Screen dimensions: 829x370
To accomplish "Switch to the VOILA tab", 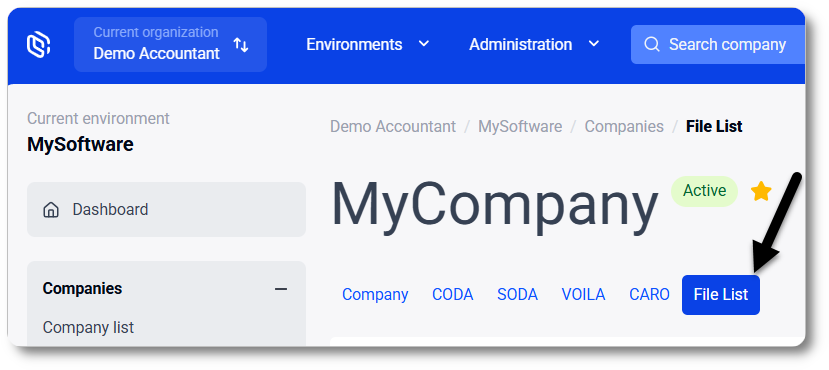I will click(583, 295).
